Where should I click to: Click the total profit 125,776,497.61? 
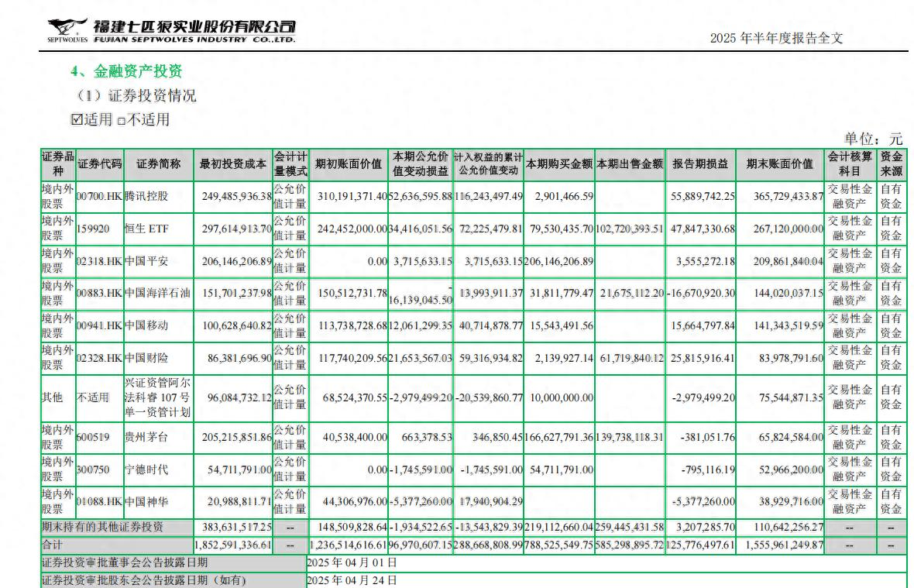[700, 545]
